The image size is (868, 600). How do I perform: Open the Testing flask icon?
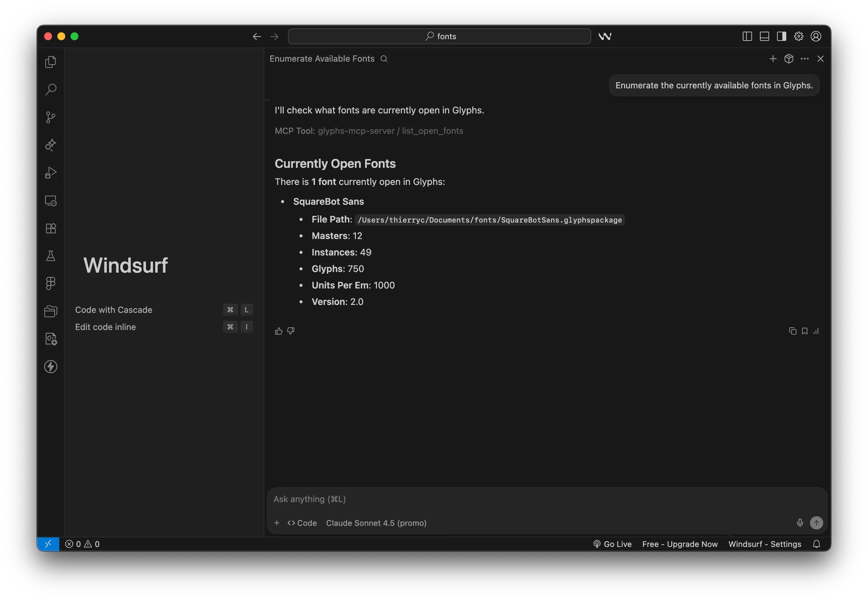(50, 256)
